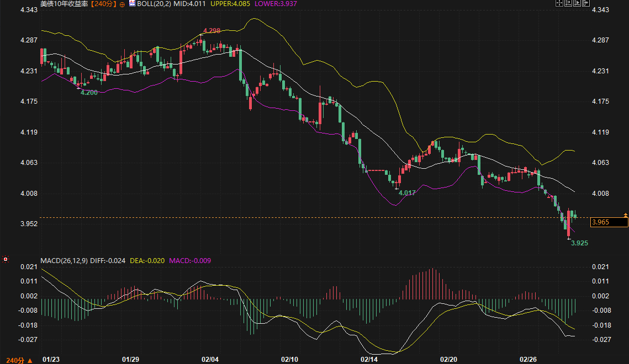629x364 pixels.
Task: Click the jump-to-start chart icon at top right
Action: [x=568, y=3]
